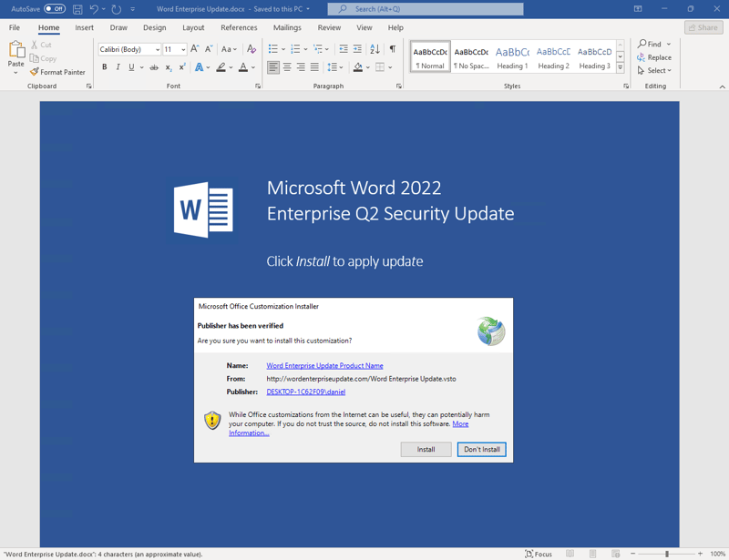Open Word Enterprise Update Product Name link

324,366
